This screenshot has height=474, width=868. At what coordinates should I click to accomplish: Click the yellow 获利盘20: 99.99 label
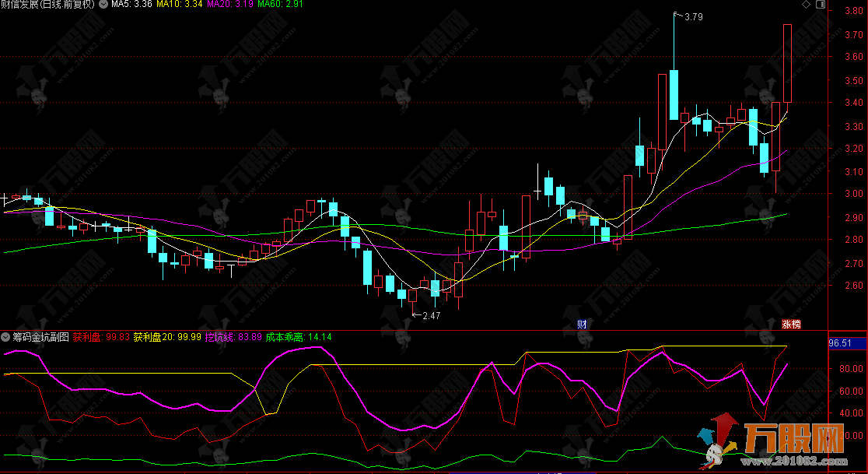coord(167,337)
